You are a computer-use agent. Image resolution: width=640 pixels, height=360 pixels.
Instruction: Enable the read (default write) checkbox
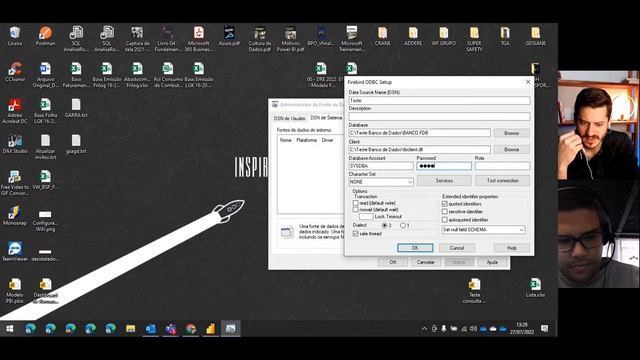point(356,203)
